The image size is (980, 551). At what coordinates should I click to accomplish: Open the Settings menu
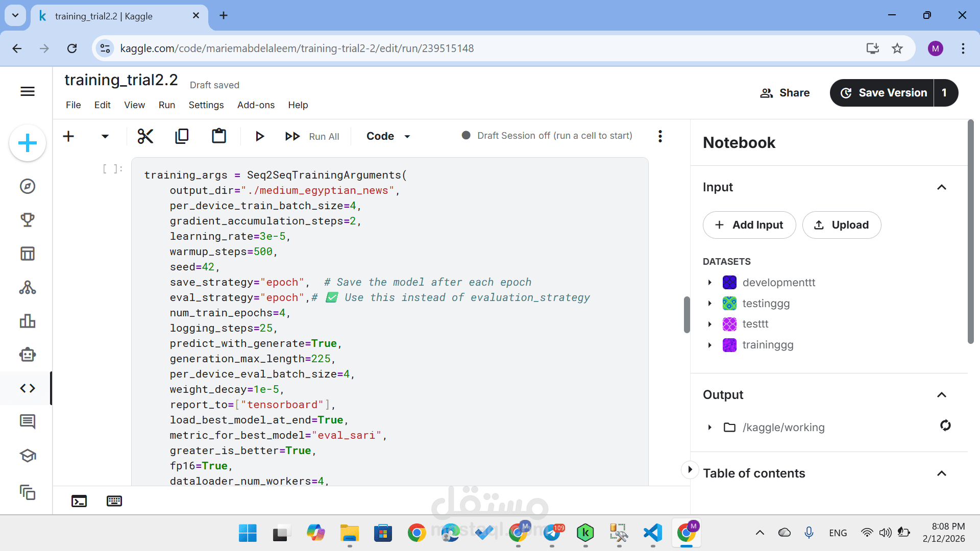point(206,105)
